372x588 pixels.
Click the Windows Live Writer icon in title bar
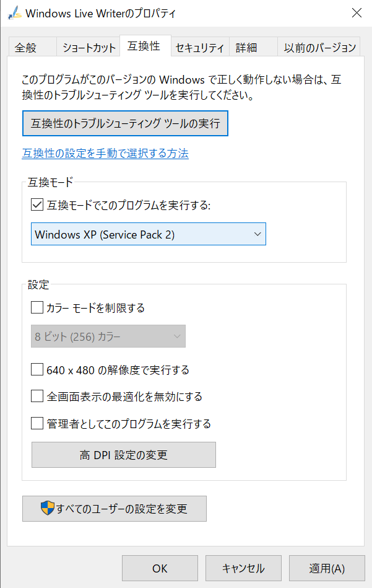point(14,12)
